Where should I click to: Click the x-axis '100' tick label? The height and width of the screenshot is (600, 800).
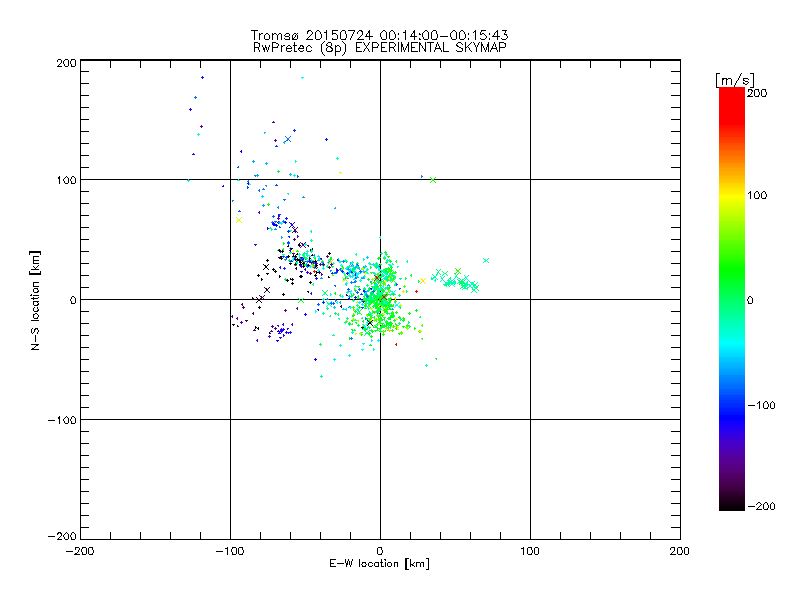point(530,551)
